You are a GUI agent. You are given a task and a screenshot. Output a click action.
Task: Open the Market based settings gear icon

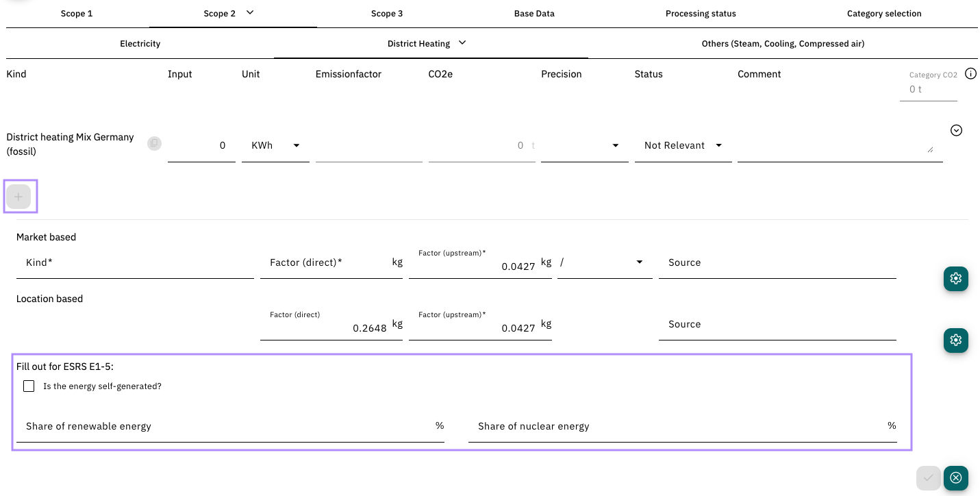point(956,278)
